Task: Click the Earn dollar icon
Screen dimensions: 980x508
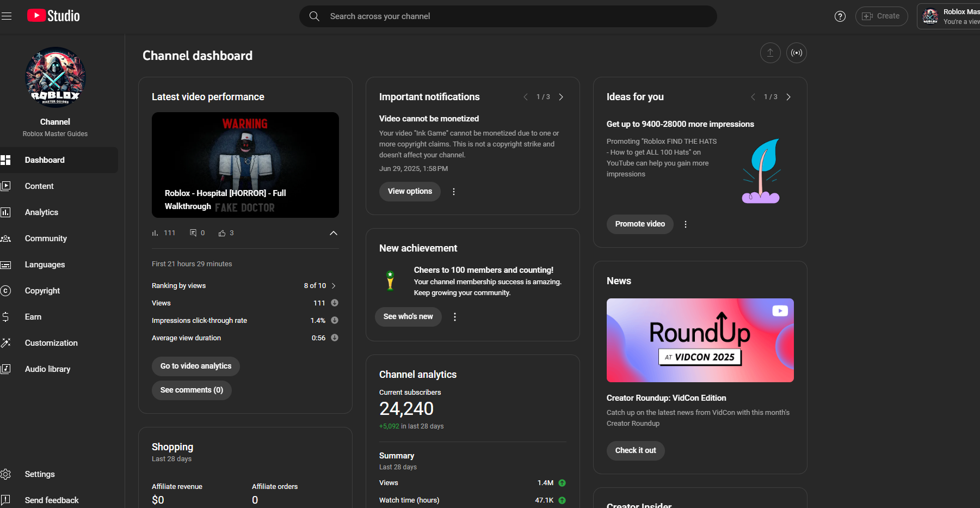Action: tap(5, 317)
